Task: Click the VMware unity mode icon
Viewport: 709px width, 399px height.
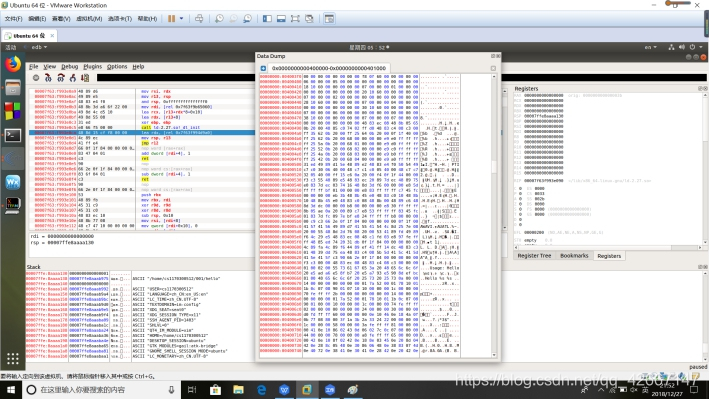Action: tap(309, 19)
